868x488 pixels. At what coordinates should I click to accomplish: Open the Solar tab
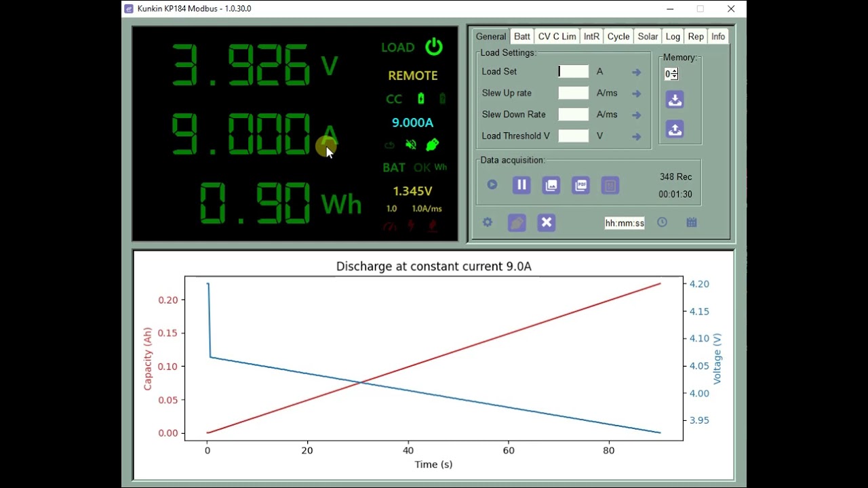tap(648, 37)
